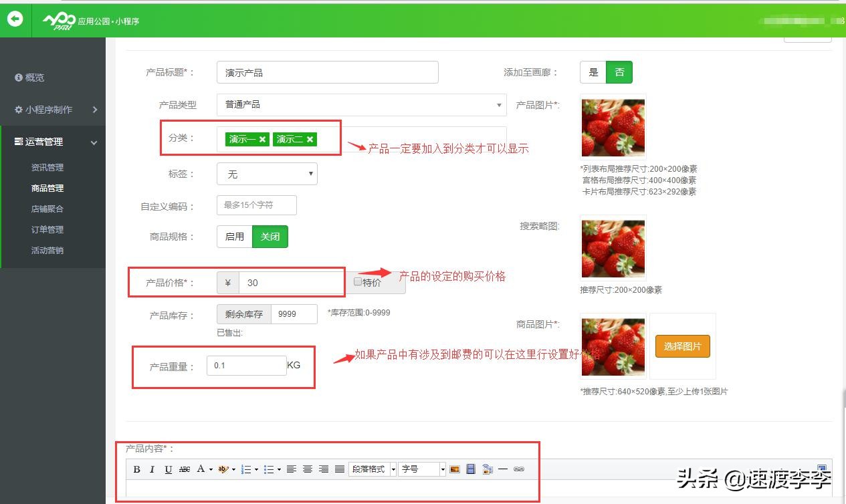The image size is (846, 504).
Task: Insert a hyperlink from the editor toolbar
Action: click(520, 469)
